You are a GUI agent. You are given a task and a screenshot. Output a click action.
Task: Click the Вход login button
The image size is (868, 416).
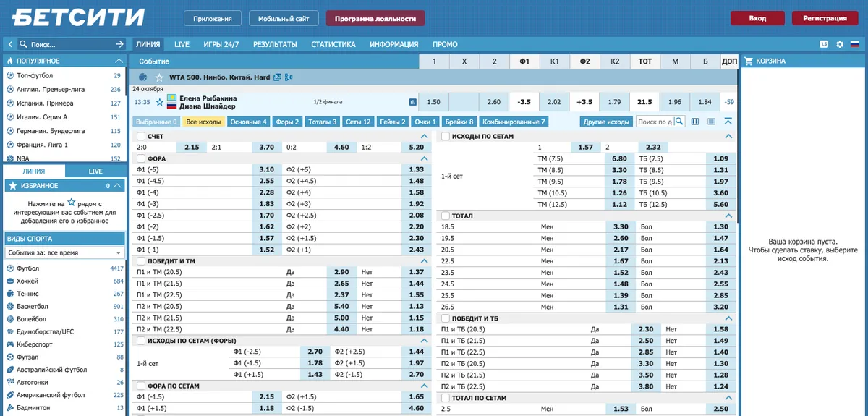coord(757,18)
